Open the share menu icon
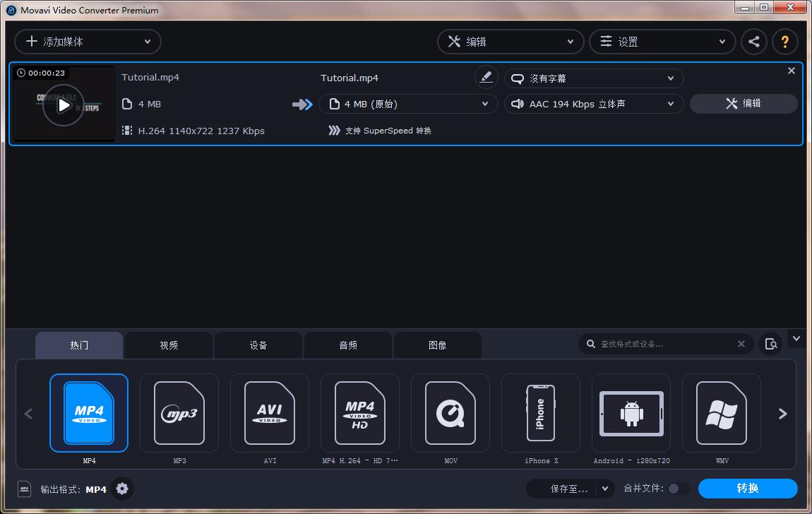Viewport: 812px width, 514px height. [753, 42]
